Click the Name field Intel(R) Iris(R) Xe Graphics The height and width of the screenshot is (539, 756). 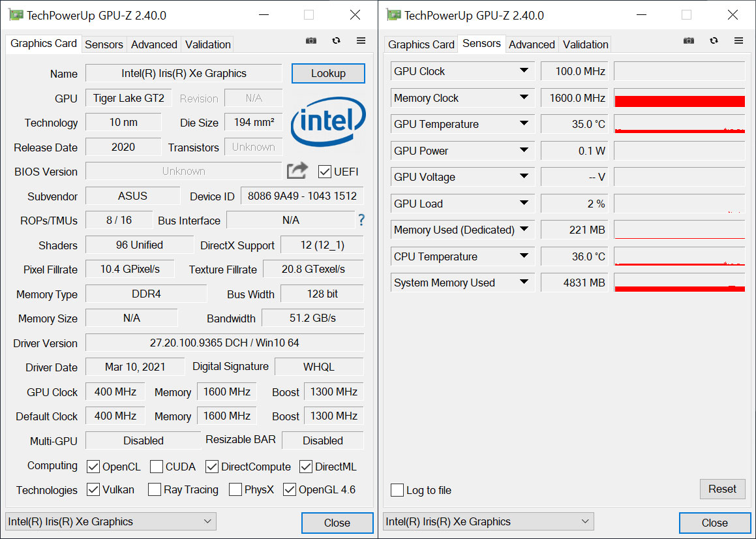[x=184, y=73]
